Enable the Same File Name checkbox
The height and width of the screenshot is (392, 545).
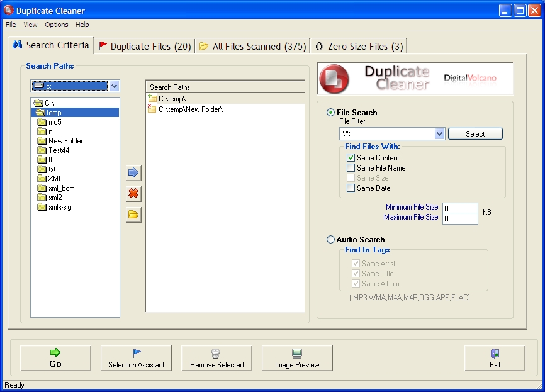pyautogui.click(x=351, y=168)
